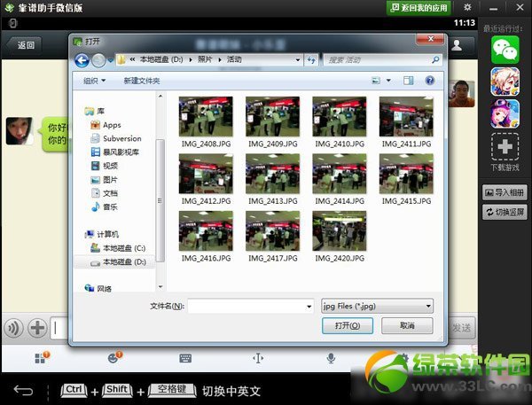Click the navigation pane scroll down arrow

160,287
